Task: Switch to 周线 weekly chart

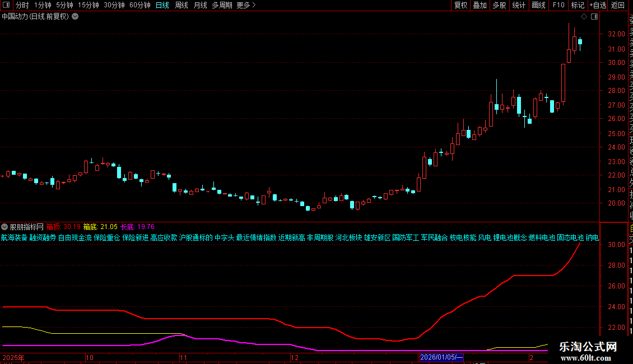Action: click(181, 5)
